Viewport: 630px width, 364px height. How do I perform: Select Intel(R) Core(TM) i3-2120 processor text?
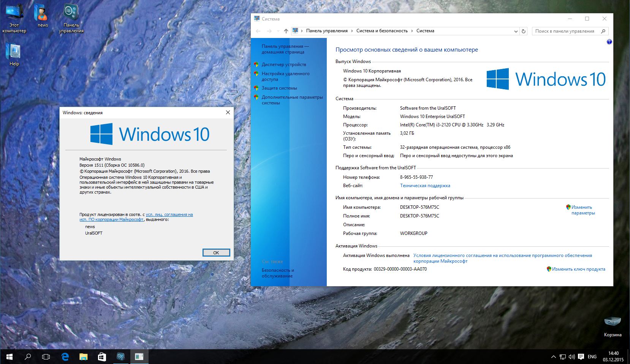click(x=452, y=125)
